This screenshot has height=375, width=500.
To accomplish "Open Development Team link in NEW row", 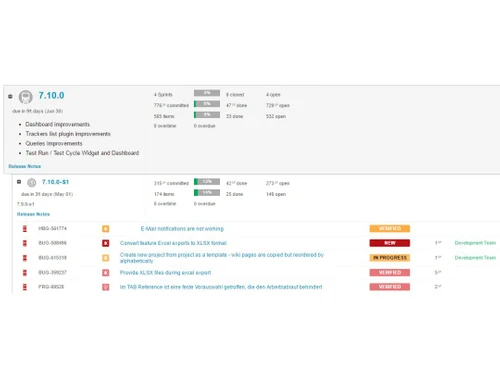I will coord(475,243).
